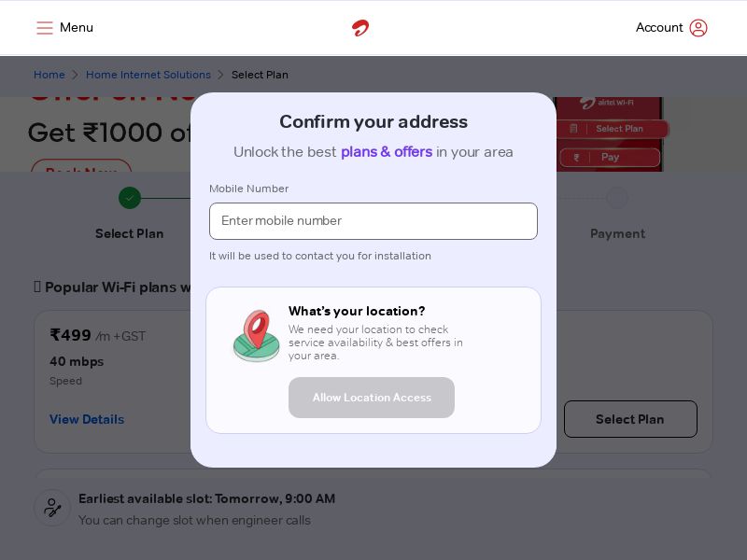Click the '40 mbps' speed text
The width and height of the screenshot is (747, 560).
point(77,361)
